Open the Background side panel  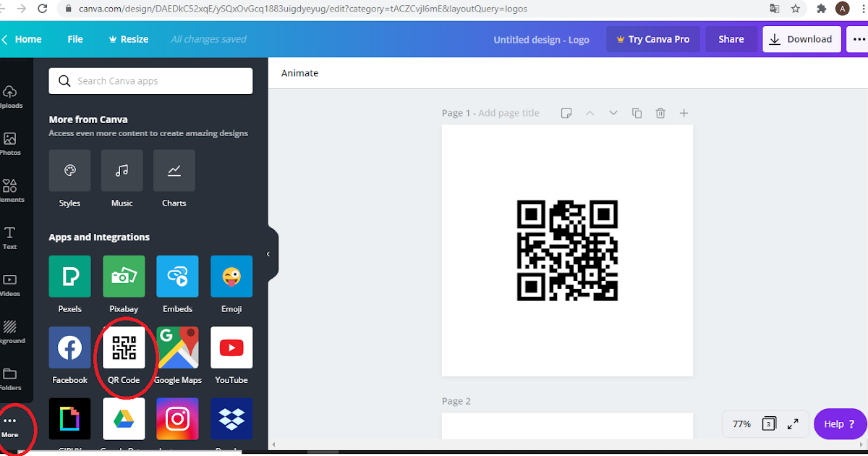(10, 332)
